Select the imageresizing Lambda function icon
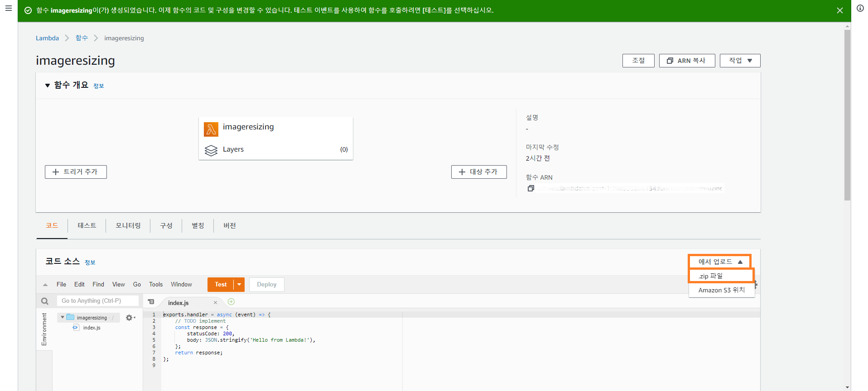Screen dimensions: 868x391 click(x=211, y=129)
